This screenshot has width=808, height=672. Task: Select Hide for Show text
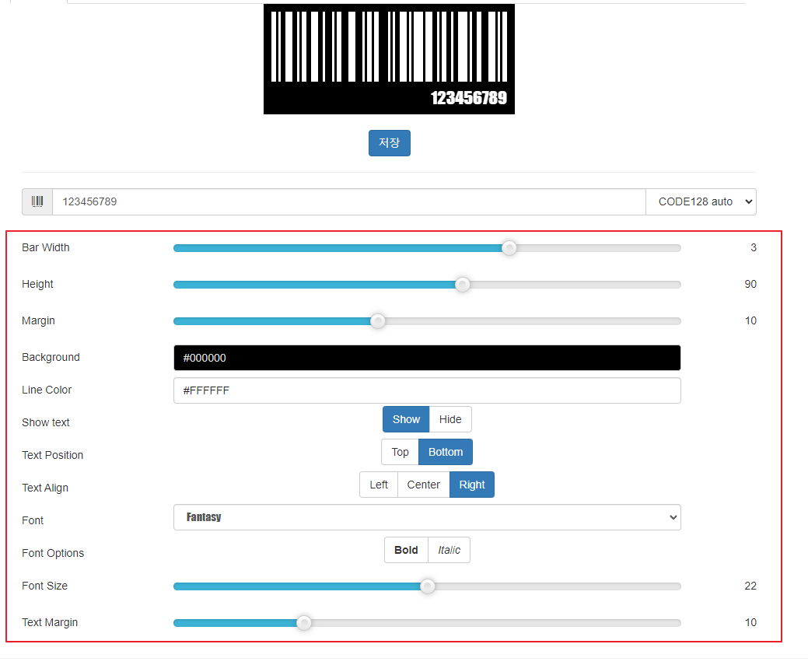(450, 419)
